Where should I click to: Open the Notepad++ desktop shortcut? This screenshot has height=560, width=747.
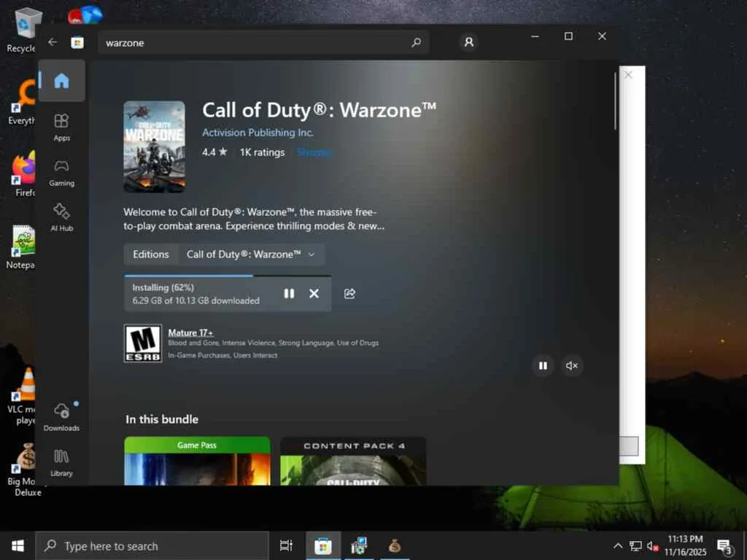[22, 248]
